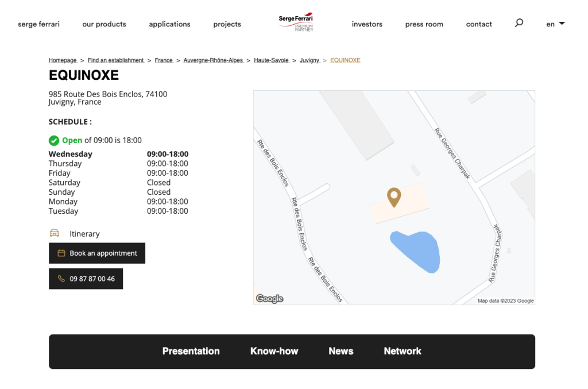The width and height of the screenshot is (588, 389).
Task: Click Saturday's 'Closed' hours value
Action: coord(158,182)
